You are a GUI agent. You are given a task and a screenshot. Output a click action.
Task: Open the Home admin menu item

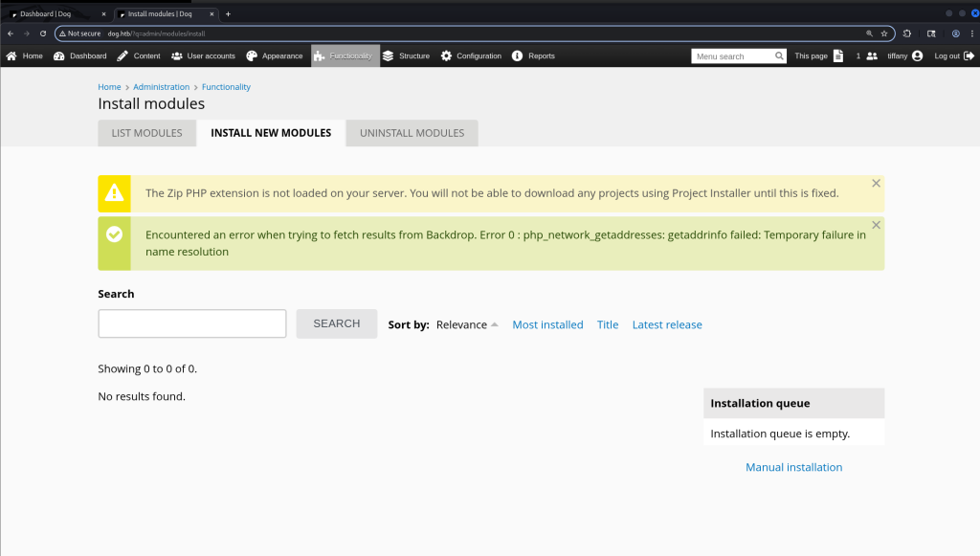[x=25, y=56]
